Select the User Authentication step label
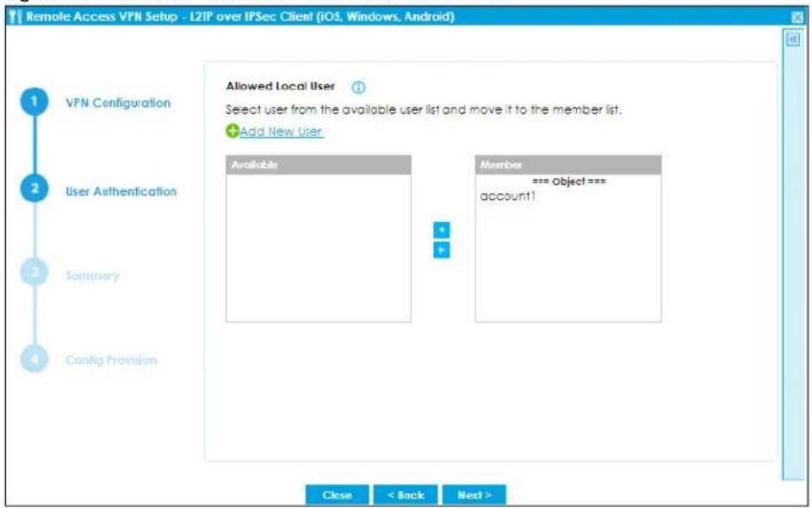The width and height of the screenshot is (812, 508). (x=121, y=191)
